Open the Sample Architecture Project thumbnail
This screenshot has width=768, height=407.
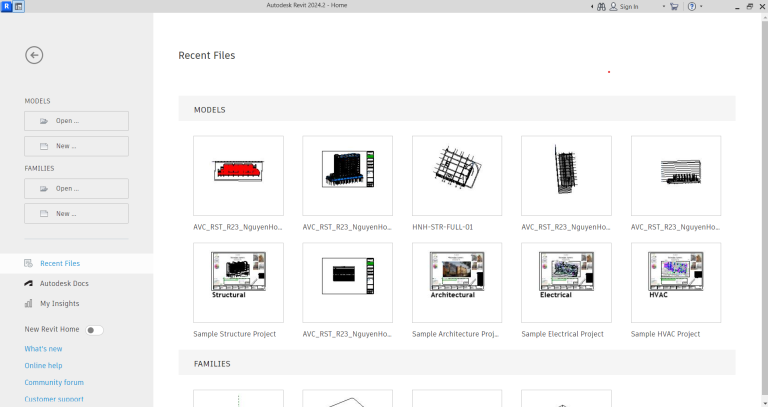pos(457,283)
